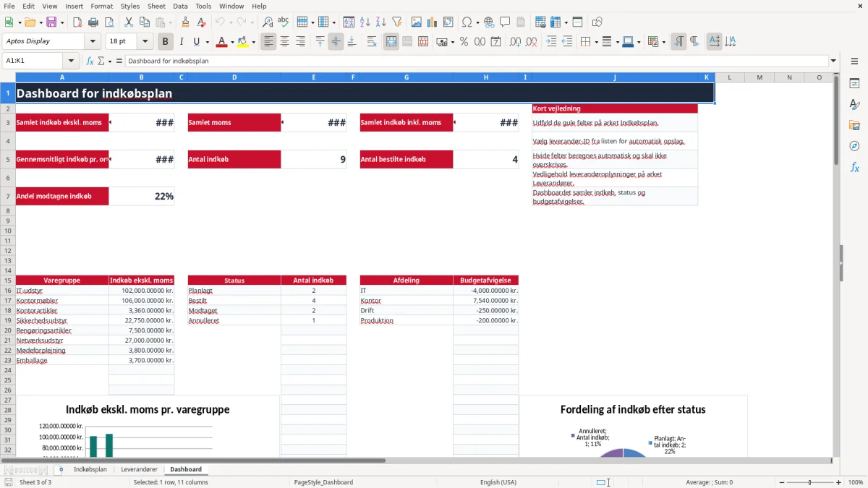868x488 pixels.
Task: Toggle Center Horizontally alignment
Action: click(x=284, y=42)
